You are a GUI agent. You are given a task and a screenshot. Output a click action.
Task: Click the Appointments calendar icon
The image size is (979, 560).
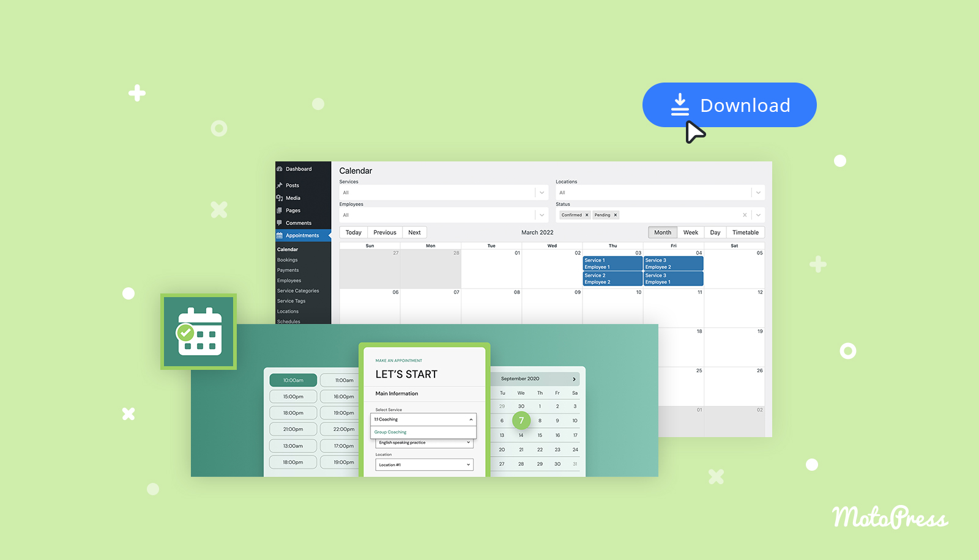[x=281, y=235]
